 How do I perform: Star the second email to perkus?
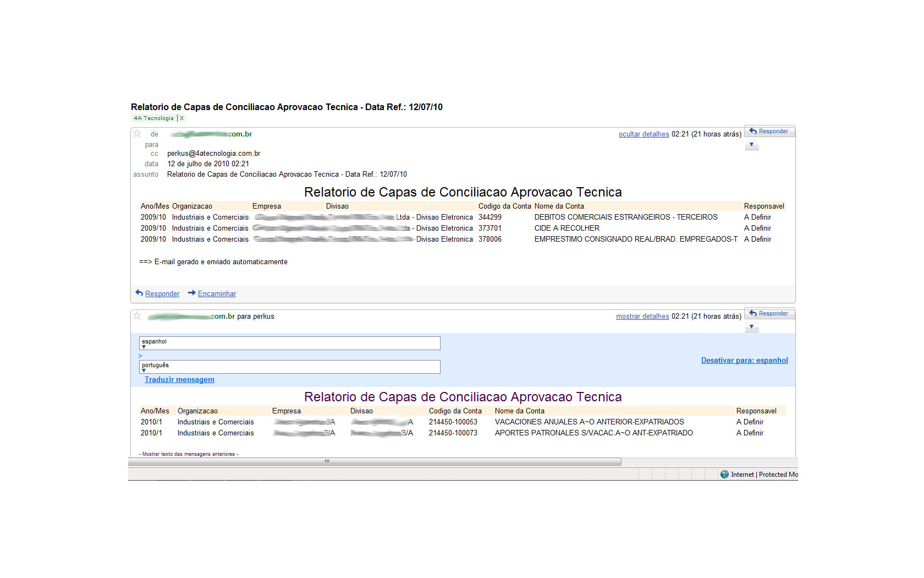pyautogui.click(x=137, y=316)
